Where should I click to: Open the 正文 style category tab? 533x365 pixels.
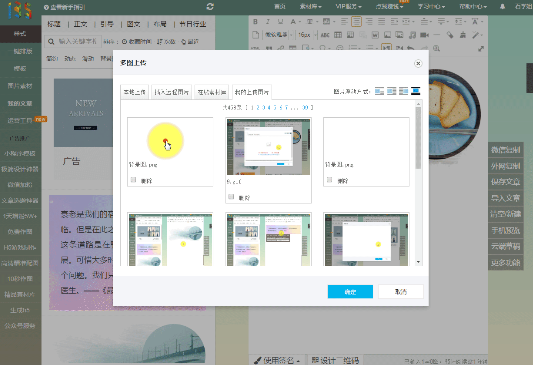[81, 24]
